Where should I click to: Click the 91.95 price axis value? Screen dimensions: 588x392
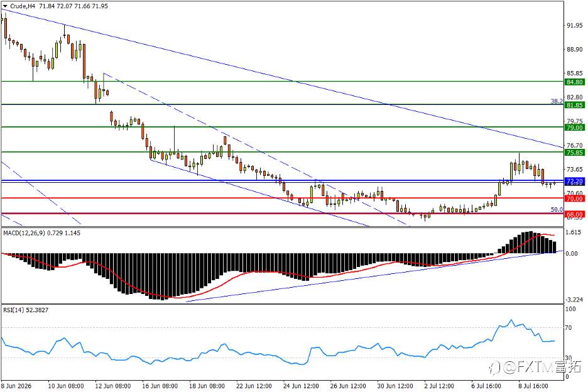coord(575,26)
